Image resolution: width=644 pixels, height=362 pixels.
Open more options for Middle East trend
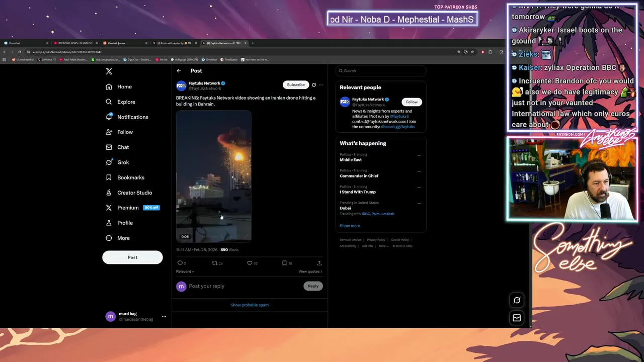419,155
